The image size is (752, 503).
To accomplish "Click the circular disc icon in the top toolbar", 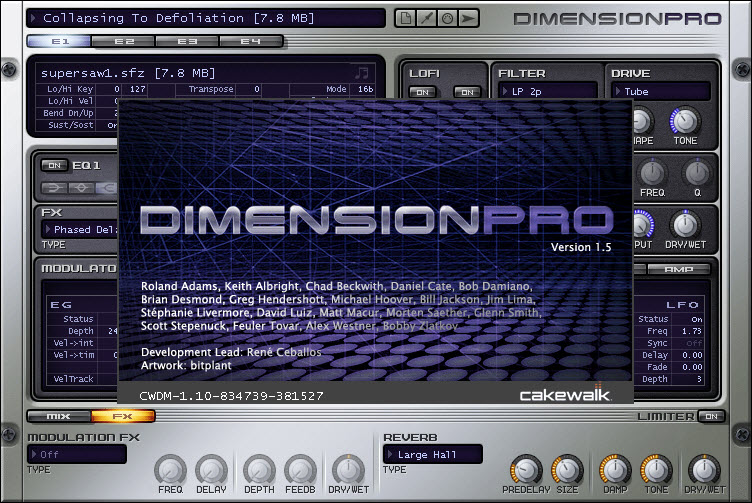I will coord(445,18).
